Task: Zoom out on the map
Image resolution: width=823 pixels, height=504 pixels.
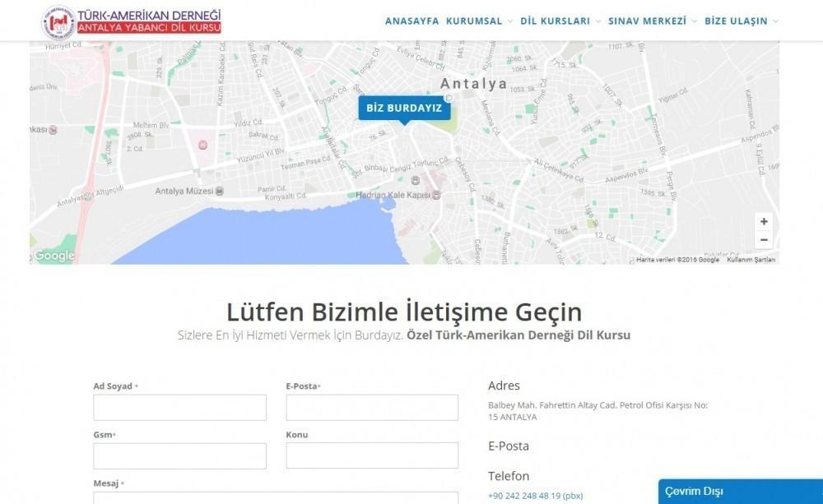Action: click(x=764, y=240)
